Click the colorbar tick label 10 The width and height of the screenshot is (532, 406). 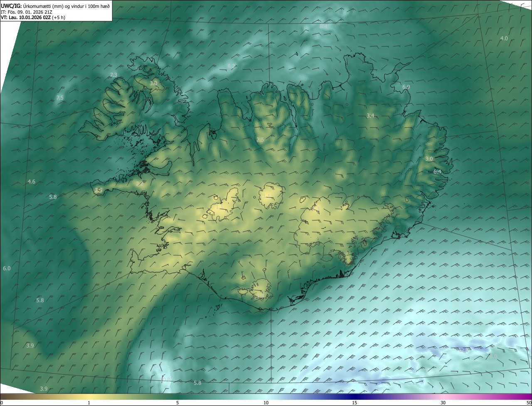[x=266, y=403]
